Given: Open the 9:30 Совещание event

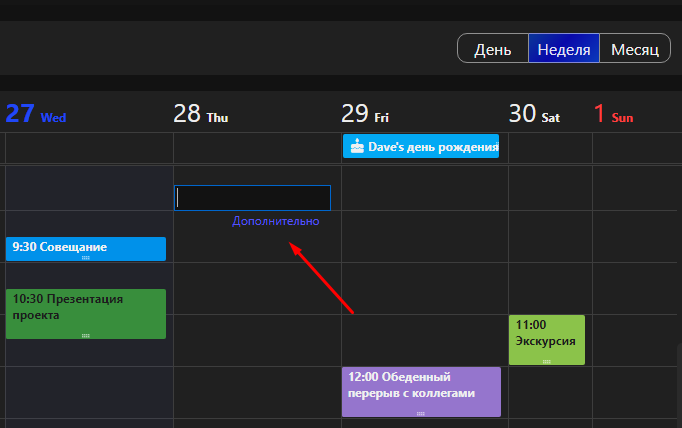Looking at the screenshot, I should 86,249.
